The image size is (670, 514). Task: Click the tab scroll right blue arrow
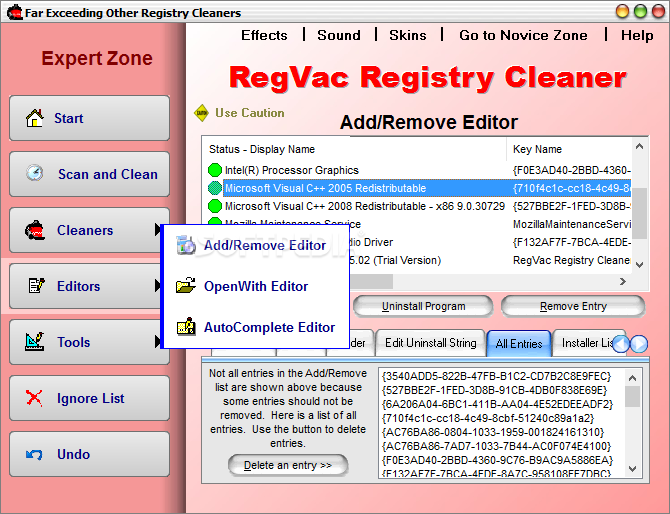[x=639, y=344]
